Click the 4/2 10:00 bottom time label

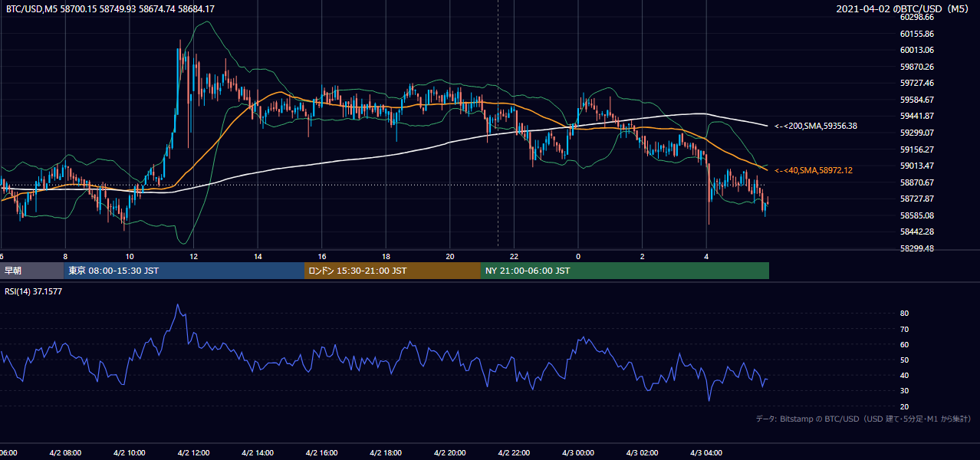click(x=129, y=452)
